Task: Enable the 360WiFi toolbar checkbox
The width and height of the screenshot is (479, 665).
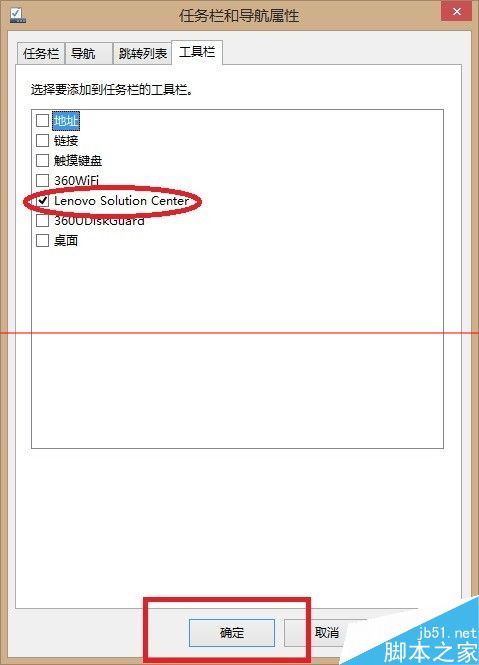Action: pyautogui.click(x=42, y=181)
